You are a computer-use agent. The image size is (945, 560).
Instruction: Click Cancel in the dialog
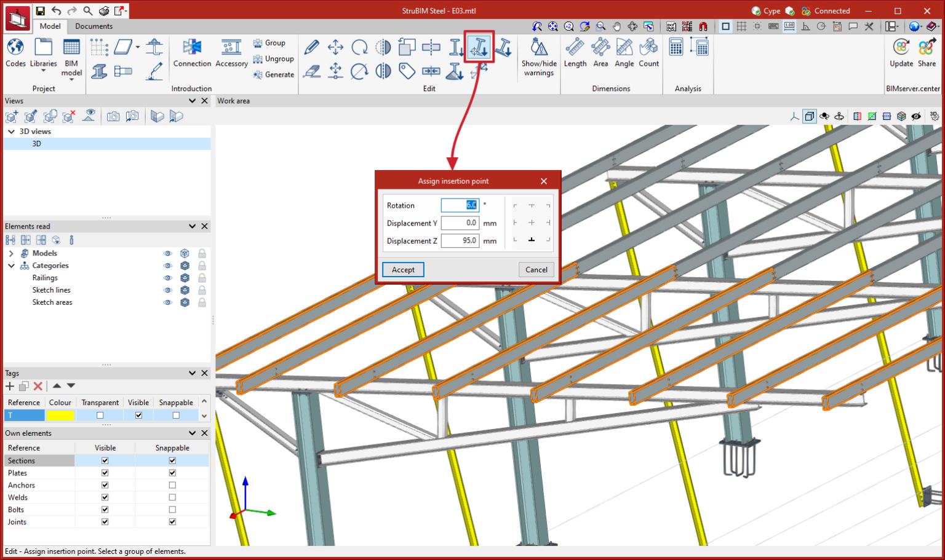[x=536, y=270]
